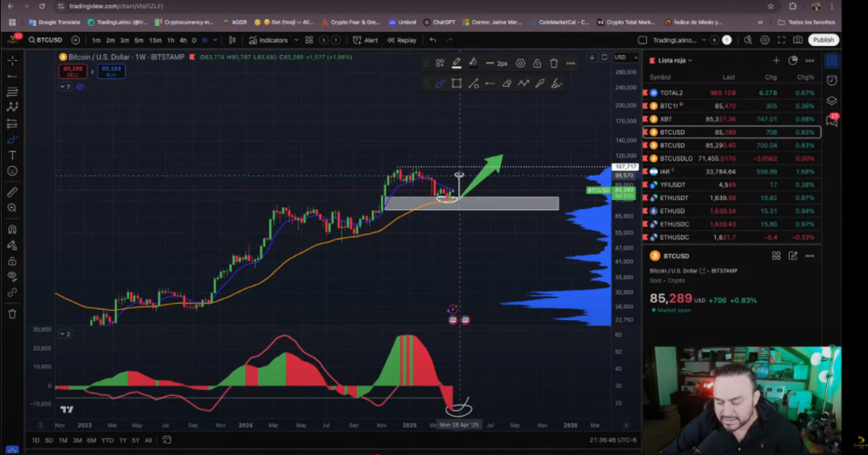Open the Alerts alarm-clock panel
Screen dimensions: 868x455
831,81
